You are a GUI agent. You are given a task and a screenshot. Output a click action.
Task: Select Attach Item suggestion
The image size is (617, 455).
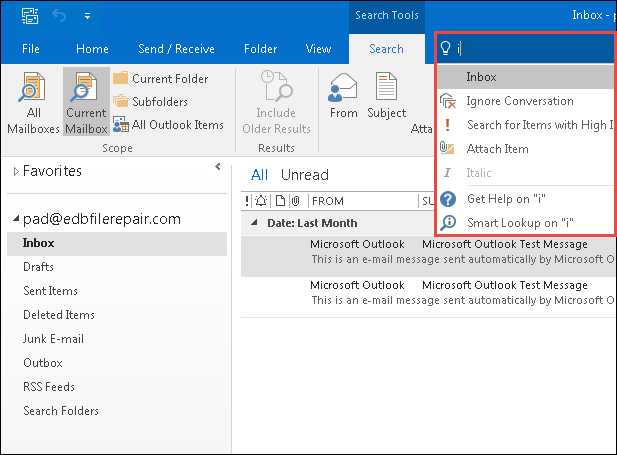tap(526, 149)
